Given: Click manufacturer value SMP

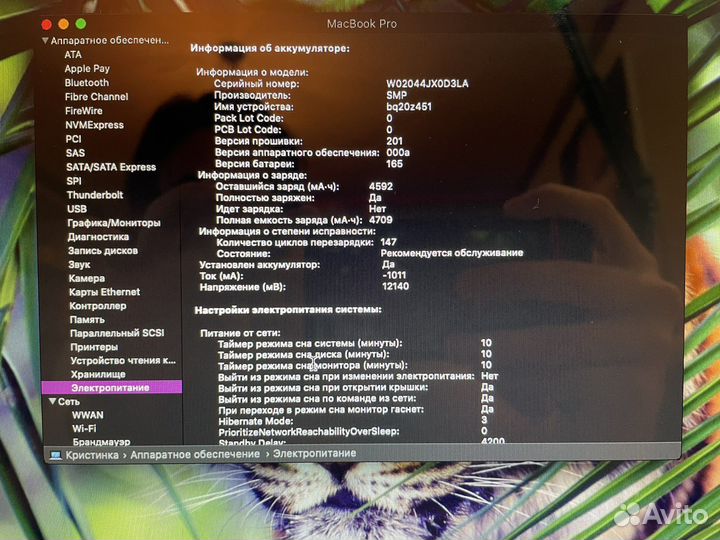Looking at the screenshot, I should point(396,95).
